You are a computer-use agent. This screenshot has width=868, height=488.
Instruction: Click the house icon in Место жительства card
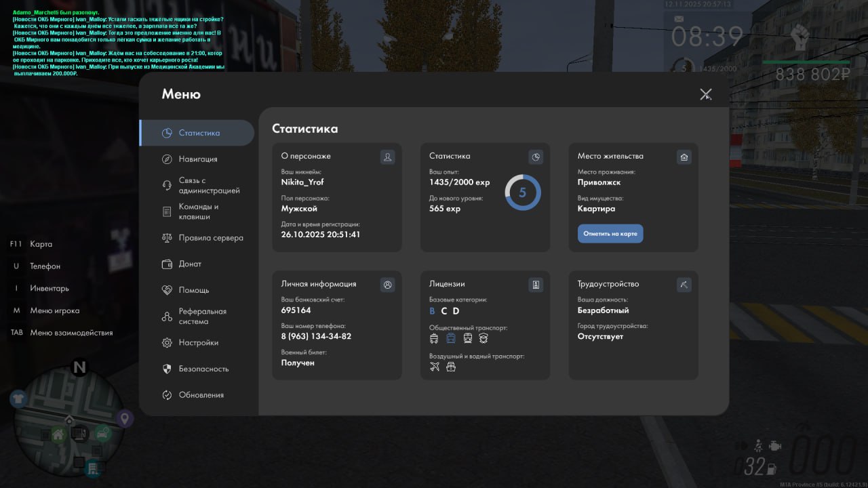tap(684, 157)
